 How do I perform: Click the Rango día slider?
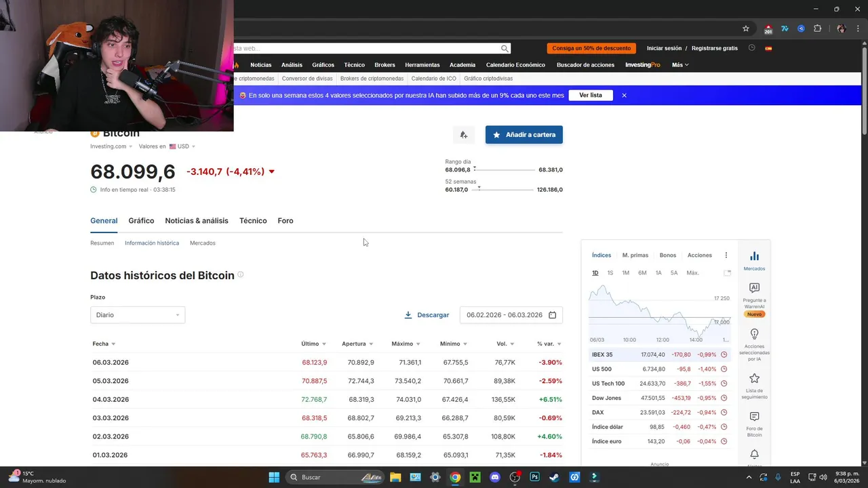(504, 169)
